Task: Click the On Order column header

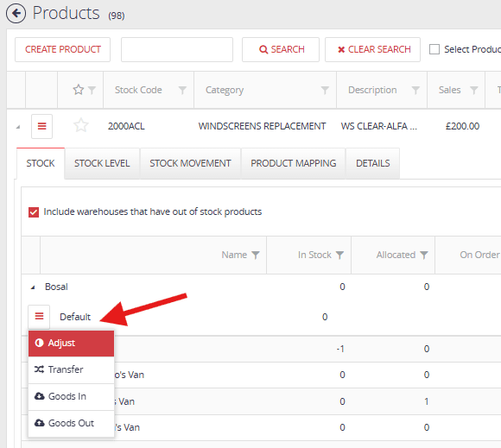Action: point(479,255)
